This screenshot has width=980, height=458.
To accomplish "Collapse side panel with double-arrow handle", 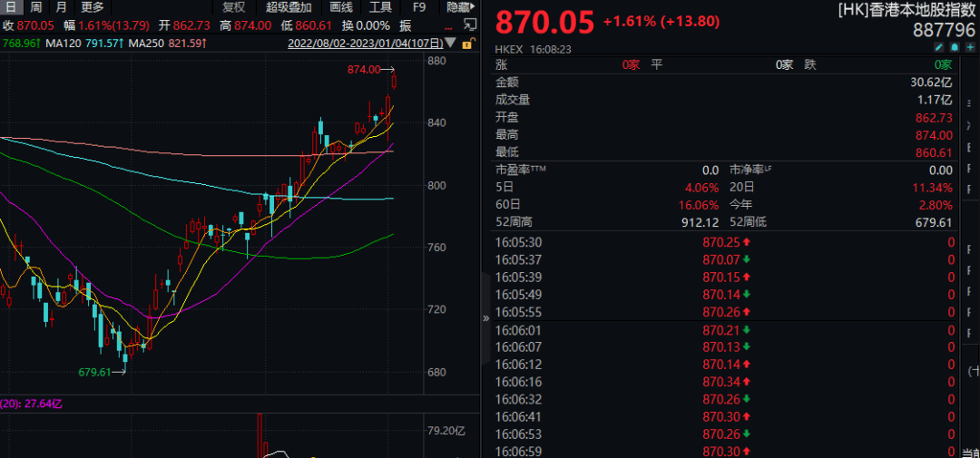I will [x=486, y=318].
